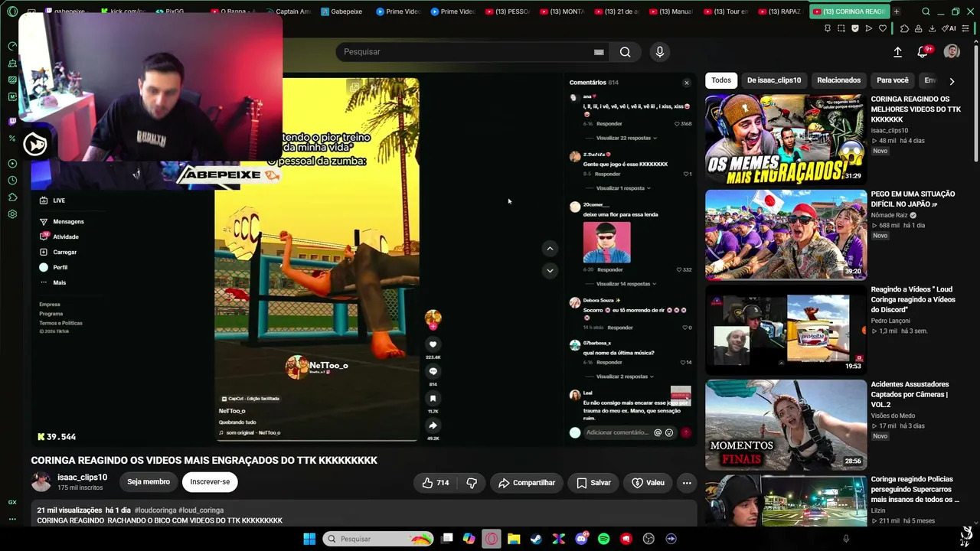
Task: Click the Windows taskbar 'Pesquisar' search box
Action: [x=378, y=539]
